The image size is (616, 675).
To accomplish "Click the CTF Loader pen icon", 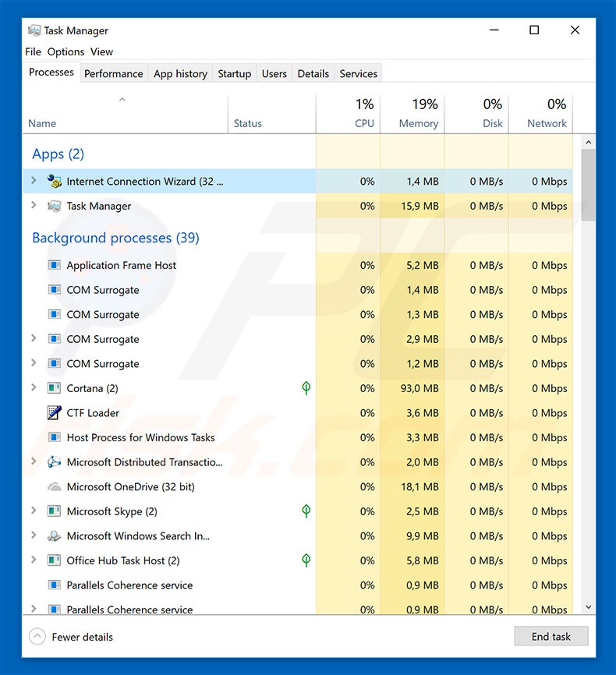I will pos(55,413).
